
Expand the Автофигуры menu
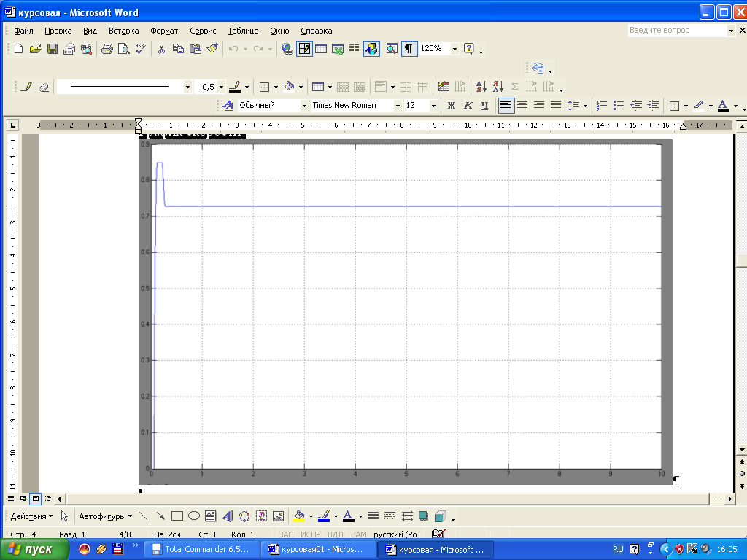(x=105, y=516)
